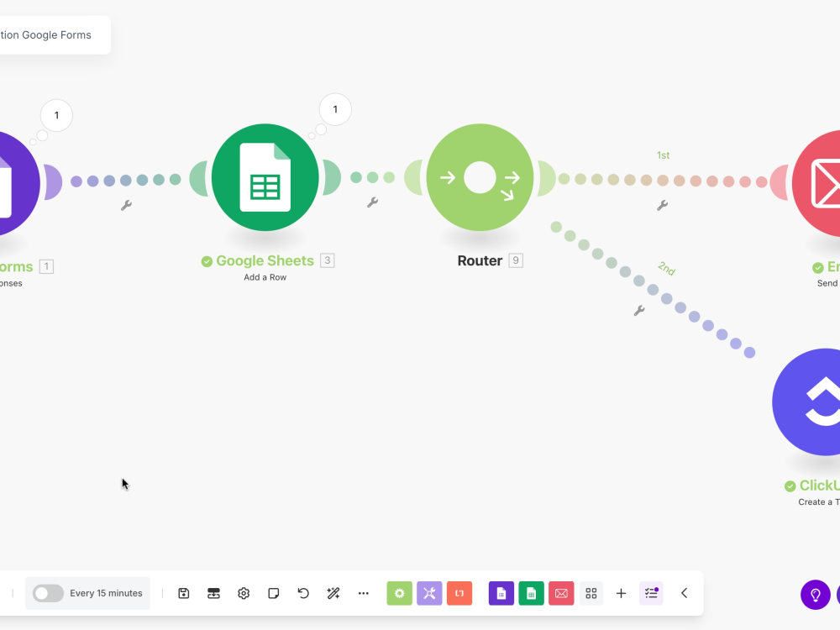
Task: Click the Add a Row subtitle
Action: (265, 277)
